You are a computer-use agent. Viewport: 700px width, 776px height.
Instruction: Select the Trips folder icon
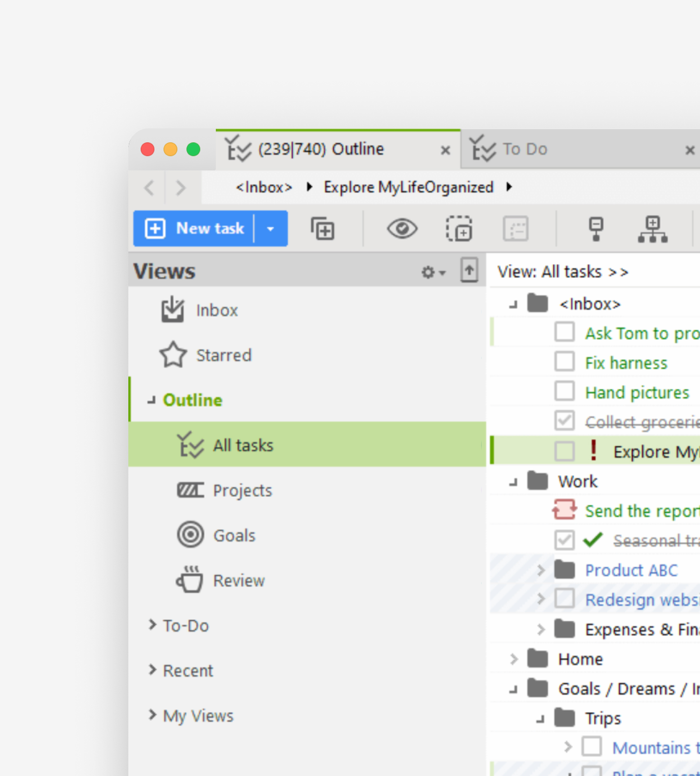564,718
